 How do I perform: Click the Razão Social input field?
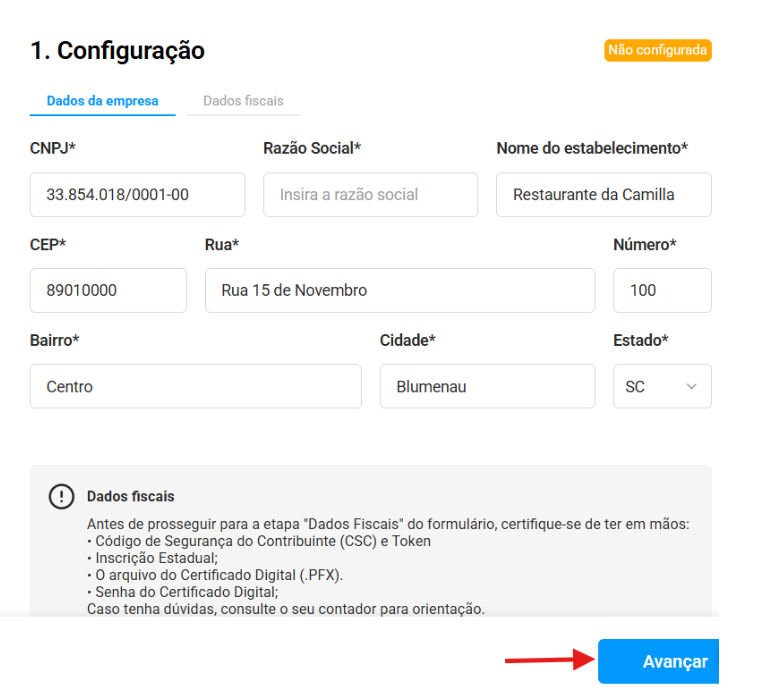pos(370,195)
